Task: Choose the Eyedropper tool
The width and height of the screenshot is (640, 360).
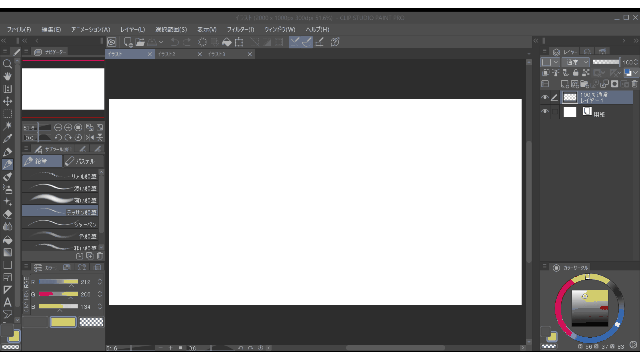Action: pyautogui.click(x=7, y=139)
